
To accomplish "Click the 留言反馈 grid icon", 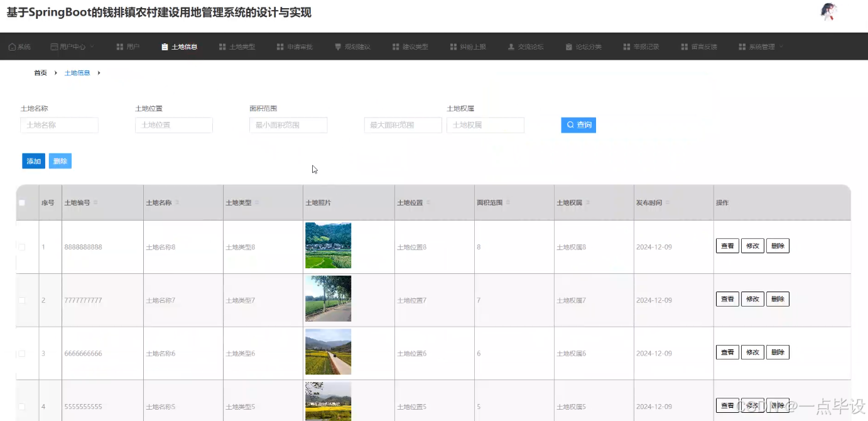I will [x=685, y=47].
